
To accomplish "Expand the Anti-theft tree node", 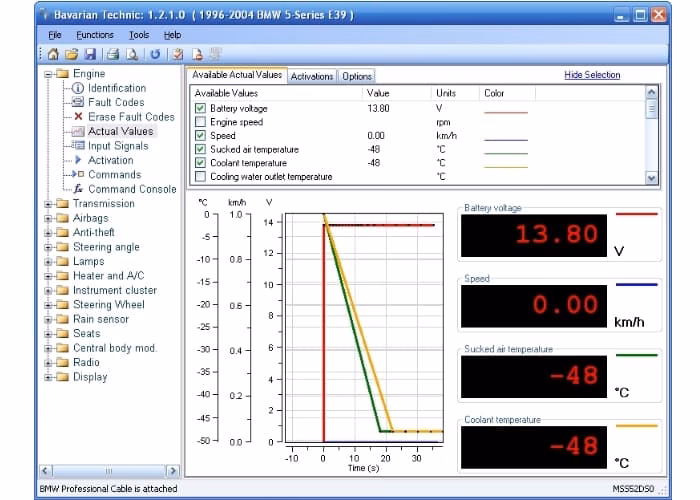I will pyautogui.click(x=48, y=233).
